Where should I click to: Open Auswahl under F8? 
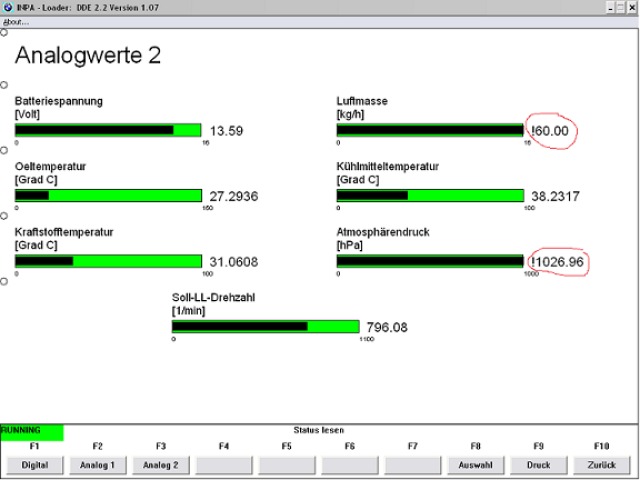[x=475, y=465]
